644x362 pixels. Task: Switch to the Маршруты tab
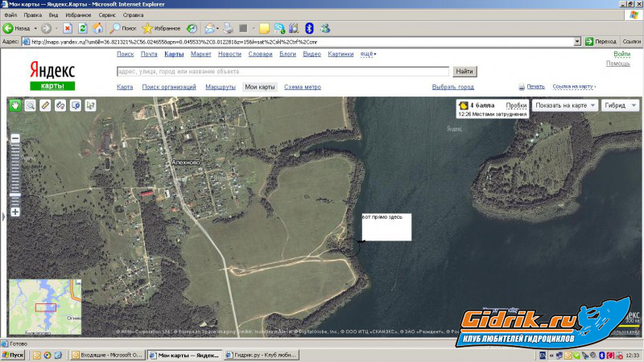(220, 87)
